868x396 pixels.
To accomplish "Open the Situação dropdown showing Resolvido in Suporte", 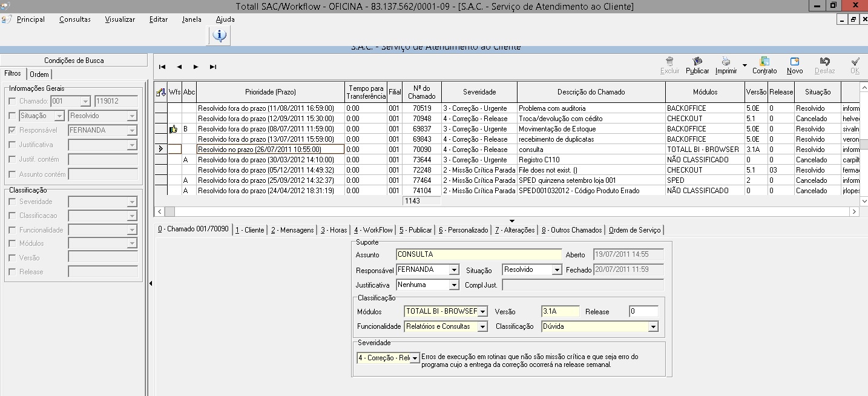I will click(557, 270).
